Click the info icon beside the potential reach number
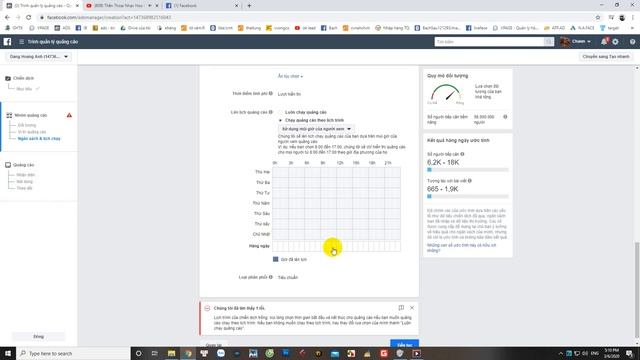Image resolution: width=640 pixels, height=360 pixels. [505, 117]
